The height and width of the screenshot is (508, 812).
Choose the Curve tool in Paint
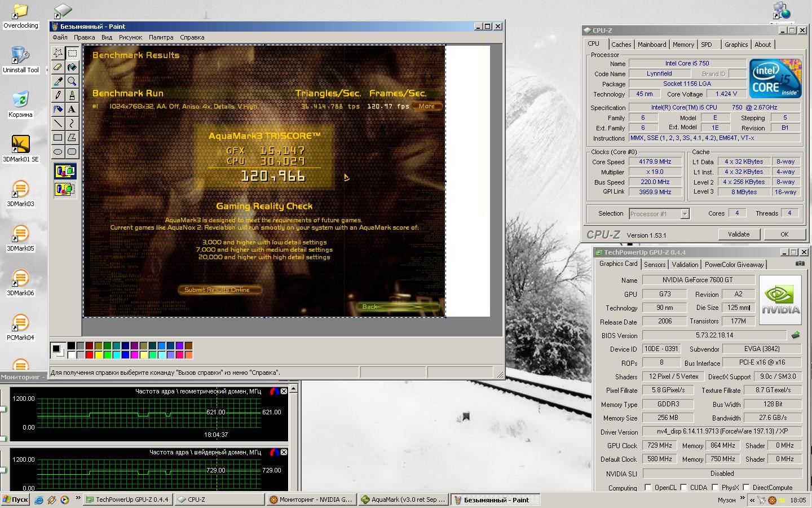tap(72, 123)
